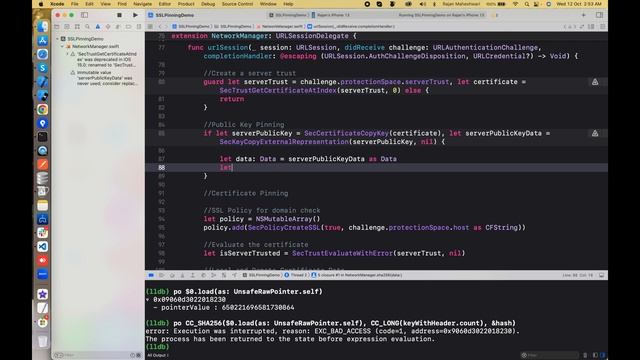
Task: Open Spotlight search in the menu bar
Action: [527, 4]
